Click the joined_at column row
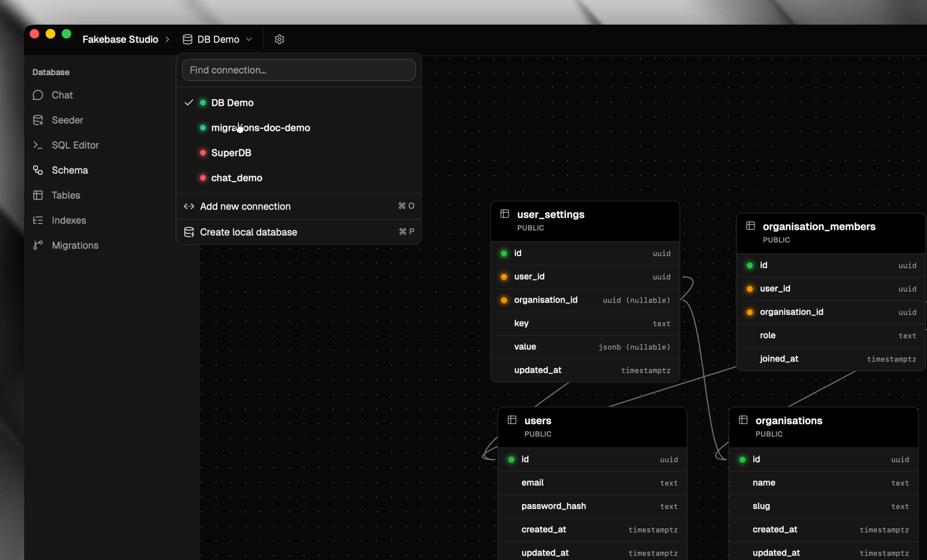This screenshot has height=560, width=927. (831, 359)
